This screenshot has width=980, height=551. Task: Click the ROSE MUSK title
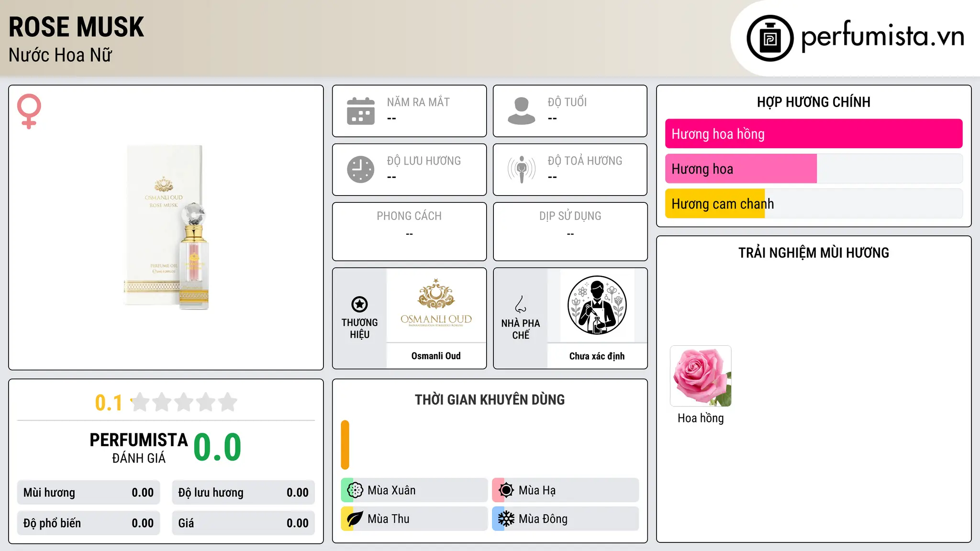coord(76,27)
